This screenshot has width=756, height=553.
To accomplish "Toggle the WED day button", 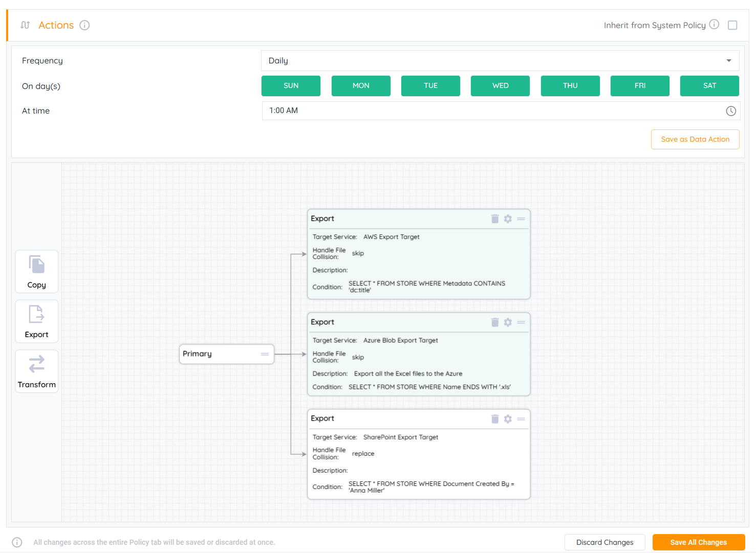I will [x=500, y=86].
